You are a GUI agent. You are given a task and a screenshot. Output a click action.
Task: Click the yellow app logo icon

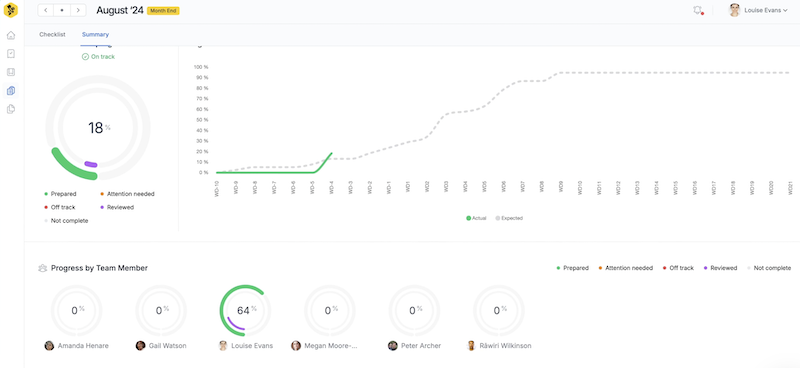point(11,10)
